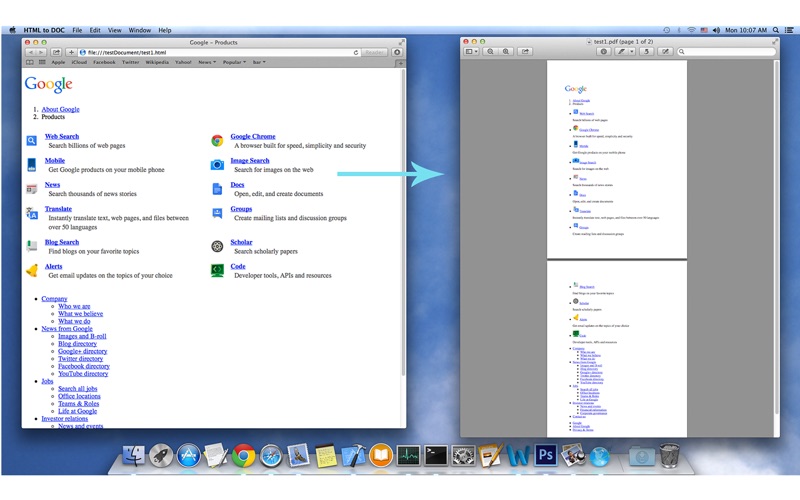Screen dimensions: 800x500
Task: Click the About Google link
Action: click(x=60, y=109)
